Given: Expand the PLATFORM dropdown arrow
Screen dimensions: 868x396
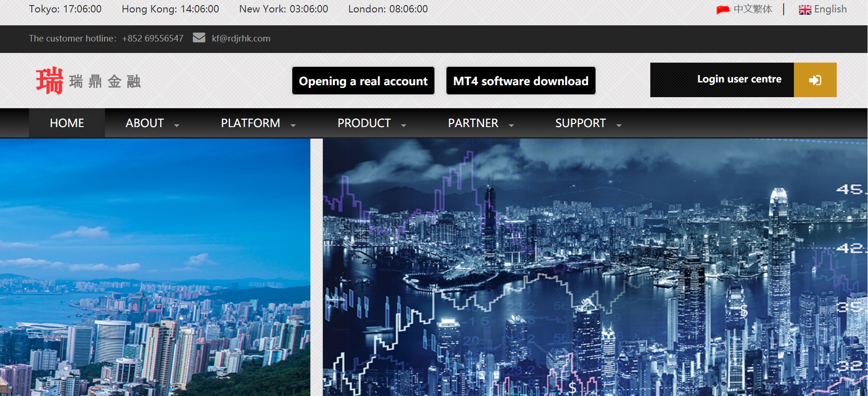Looking at the screenshot, I should (293, 125).
